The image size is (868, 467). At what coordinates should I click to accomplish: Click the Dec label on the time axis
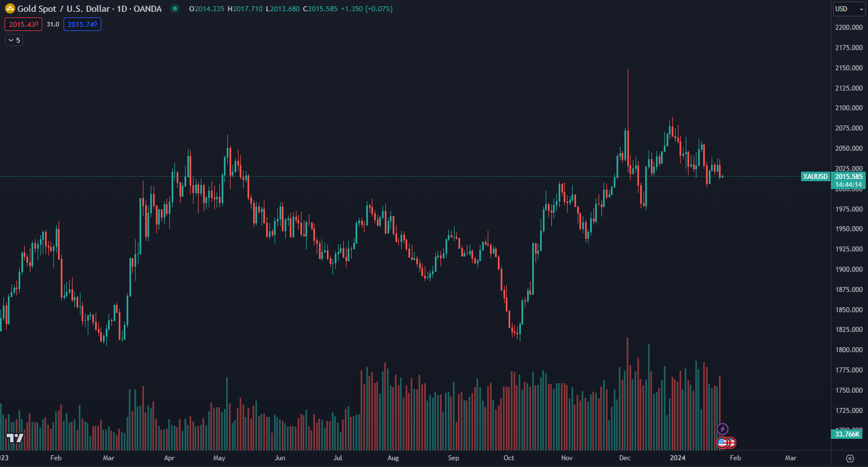pos(625,458)
